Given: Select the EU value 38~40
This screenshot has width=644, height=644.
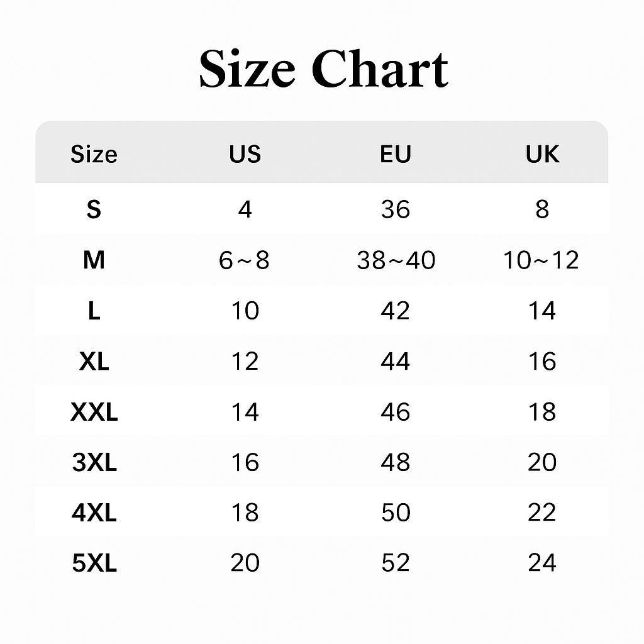Looking at the screenshot, I should pyautogui.click(x=396, y=260).
